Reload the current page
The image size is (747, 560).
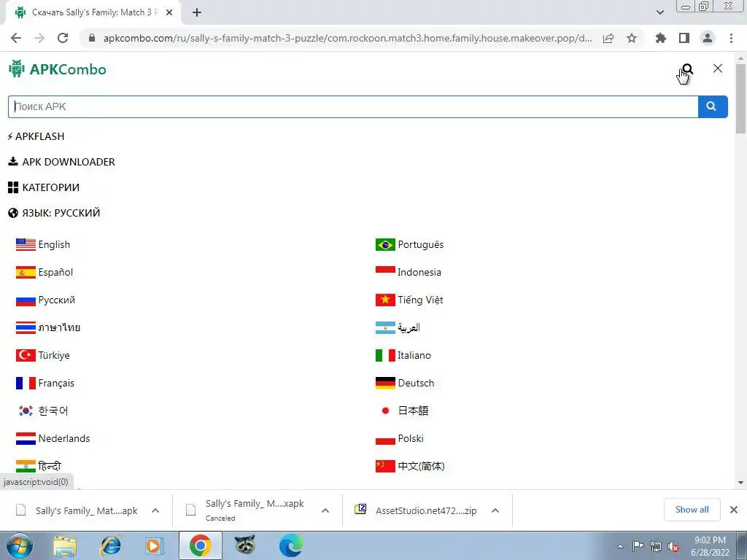click(x=63, y=38)
